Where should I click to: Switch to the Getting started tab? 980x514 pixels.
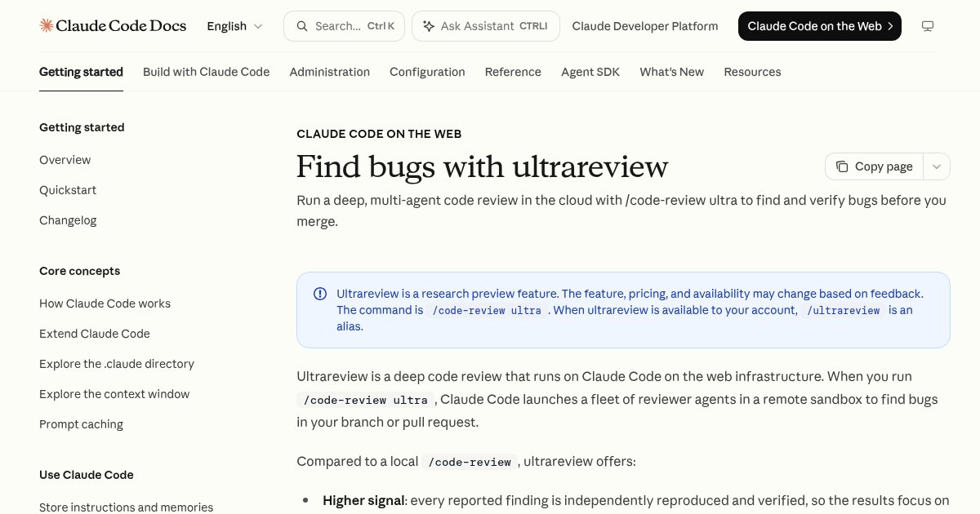click(x=81, y=72)
